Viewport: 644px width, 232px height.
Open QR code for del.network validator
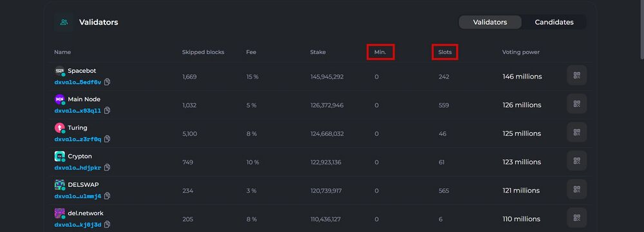[x=576, y=218]
